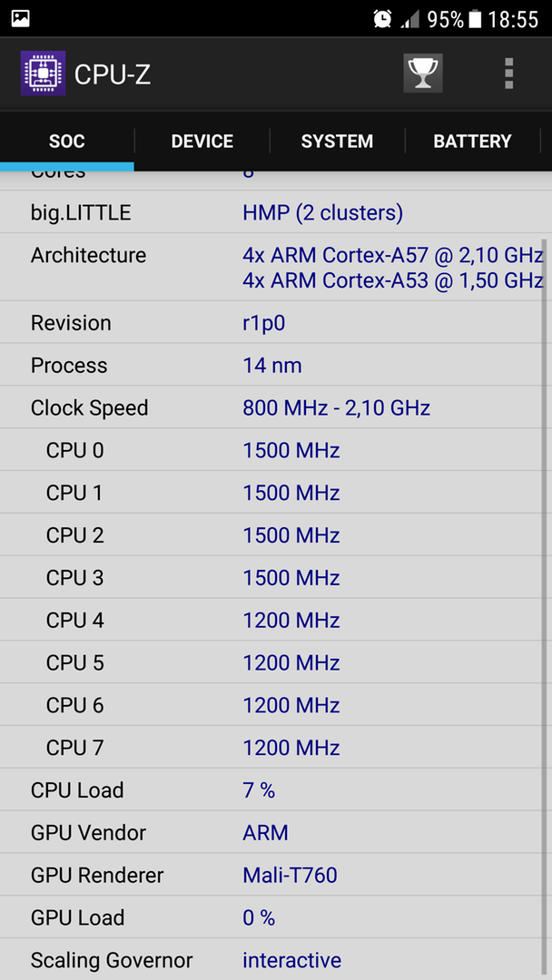Viewport: 552px width, 980px height.
Task: Select the SOC tab
Action: [67, 142]
